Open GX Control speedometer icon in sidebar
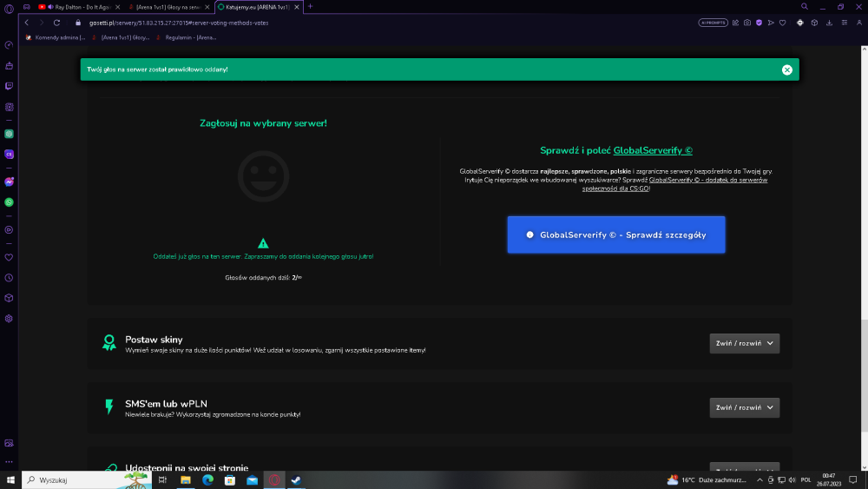This screenshot has height=489, width=868. (x=9, y=45)
